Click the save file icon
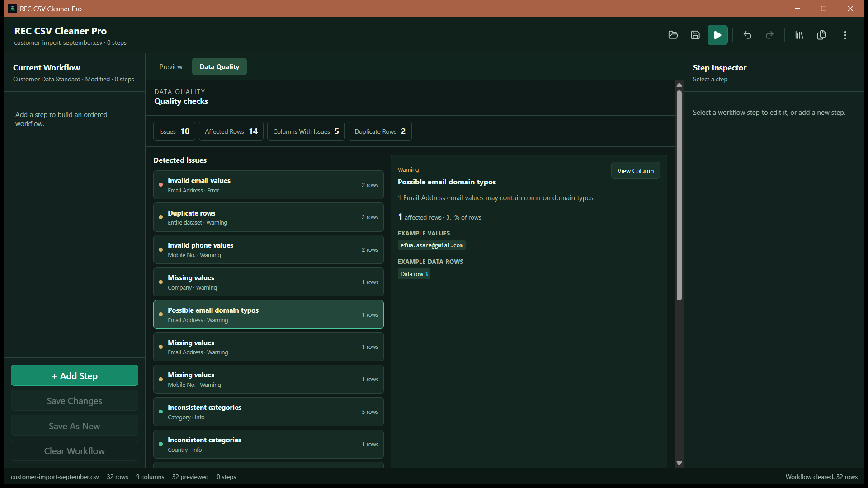 pyautogui.click(x=695, y=35)
